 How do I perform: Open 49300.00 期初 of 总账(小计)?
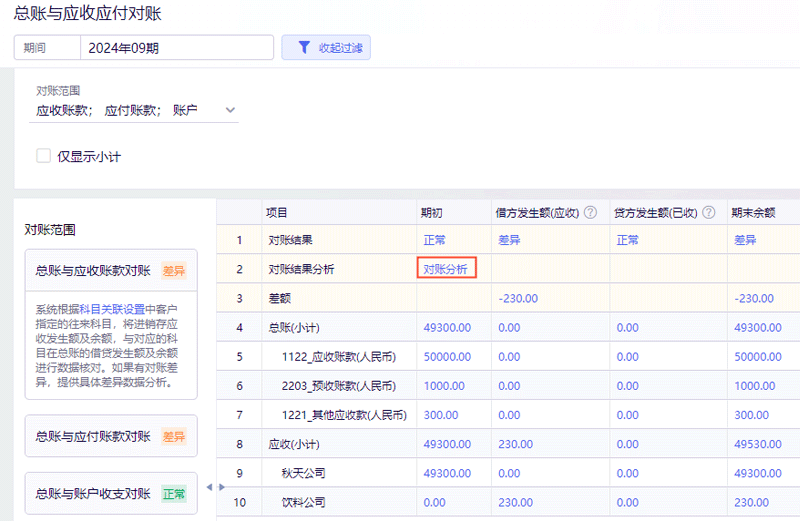pyautogui.click(x=447, y=328)
